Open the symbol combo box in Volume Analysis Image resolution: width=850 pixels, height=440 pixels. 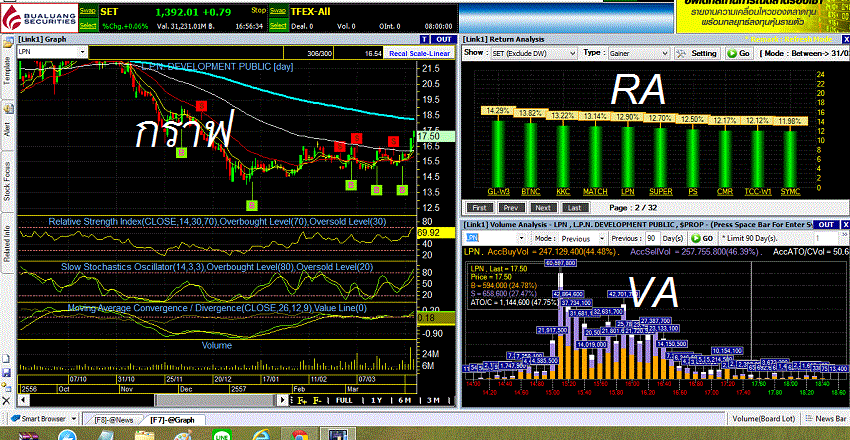coord(496,238)
